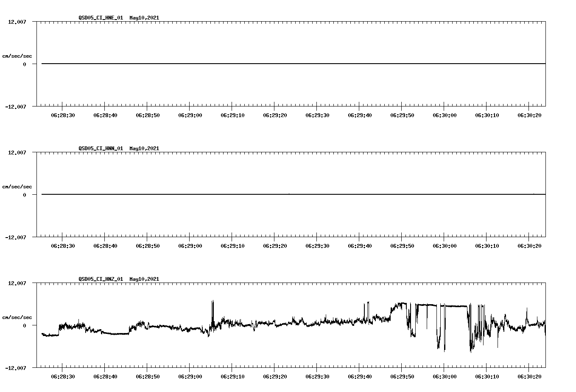
Task: Click 12.007 upper limit on HNE plot
Action: (x=17, y=22)
